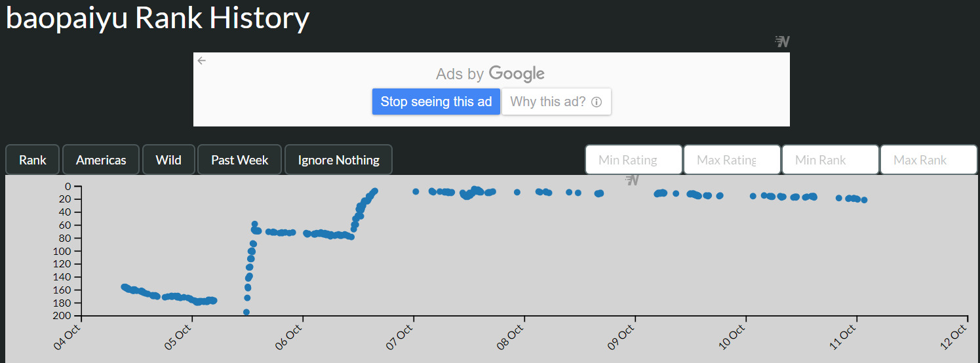Open the Americas region dropdown
Viewport: 980px width, 363px height.
(x=101, y=160)
